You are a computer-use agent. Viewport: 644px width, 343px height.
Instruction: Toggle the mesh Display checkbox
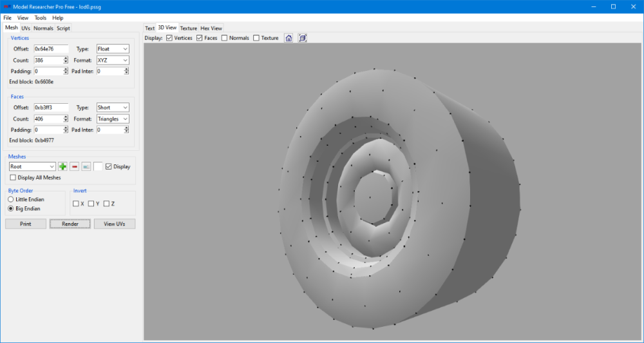pos(108,166)
